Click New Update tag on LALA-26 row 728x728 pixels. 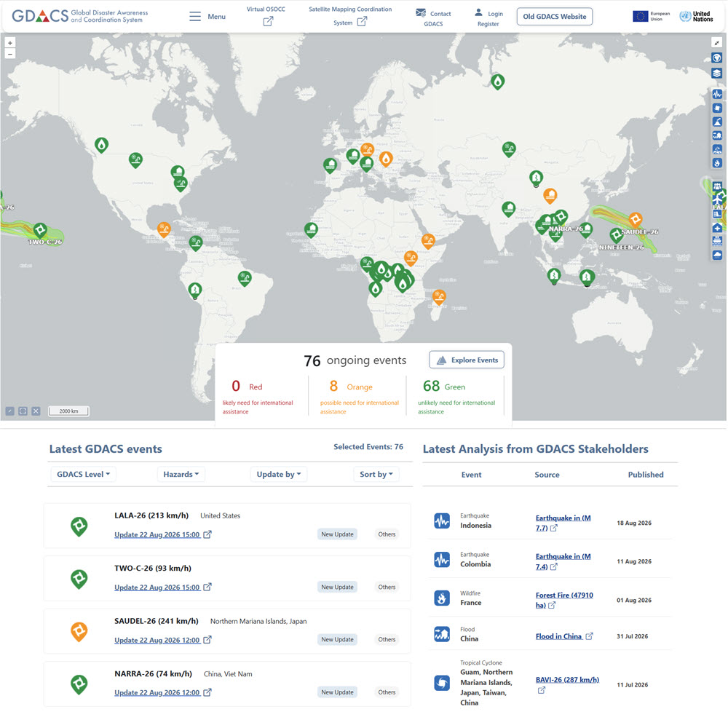click(338, 534)
